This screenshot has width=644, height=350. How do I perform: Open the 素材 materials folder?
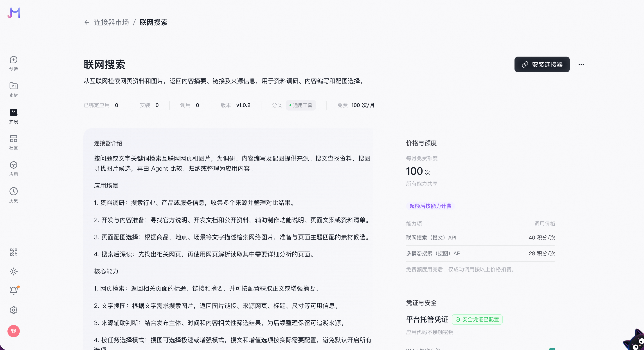(14, 90)
